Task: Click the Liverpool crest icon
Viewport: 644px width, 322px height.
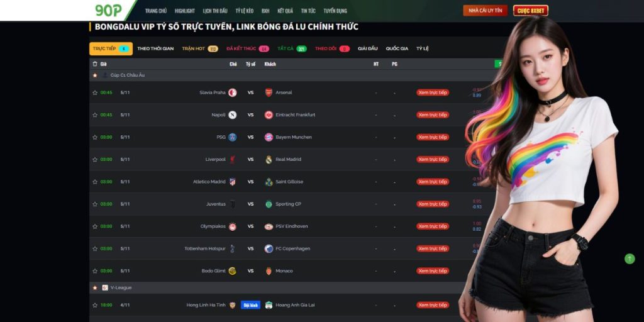Action: pyautogui.click(x=233, y=159)
